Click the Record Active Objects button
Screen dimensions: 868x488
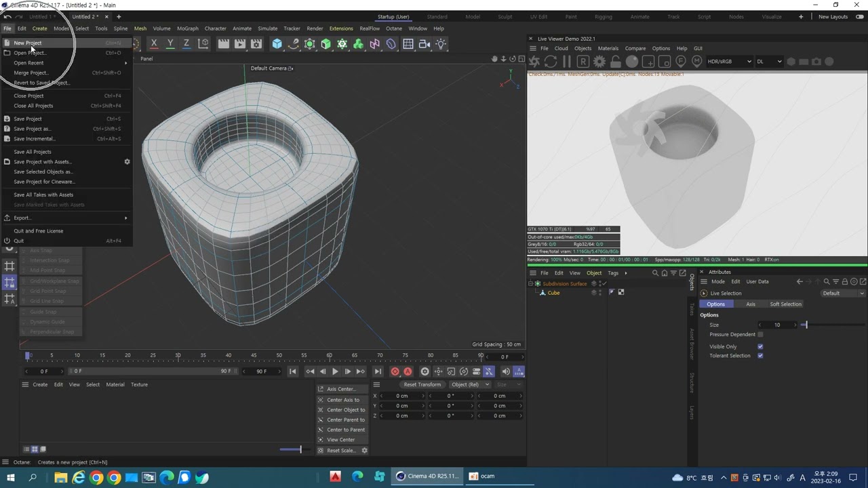pyautogui.click(x=395, y=371)
